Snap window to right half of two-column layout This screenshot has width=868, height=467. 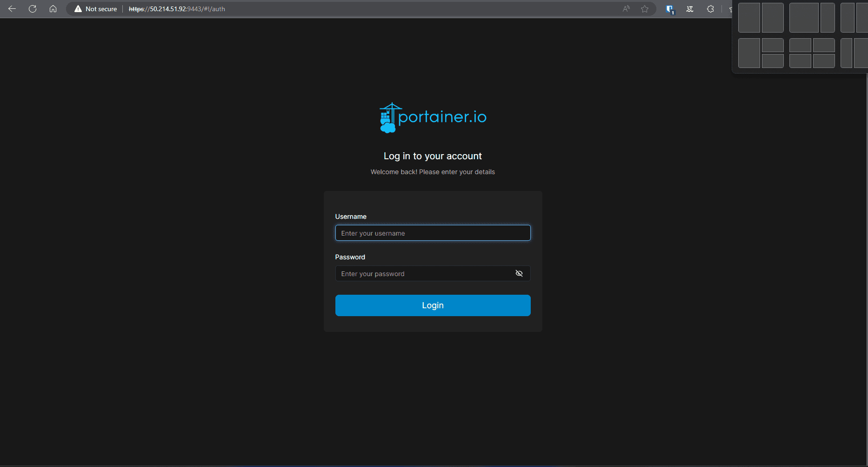click(x=773, y=18)
